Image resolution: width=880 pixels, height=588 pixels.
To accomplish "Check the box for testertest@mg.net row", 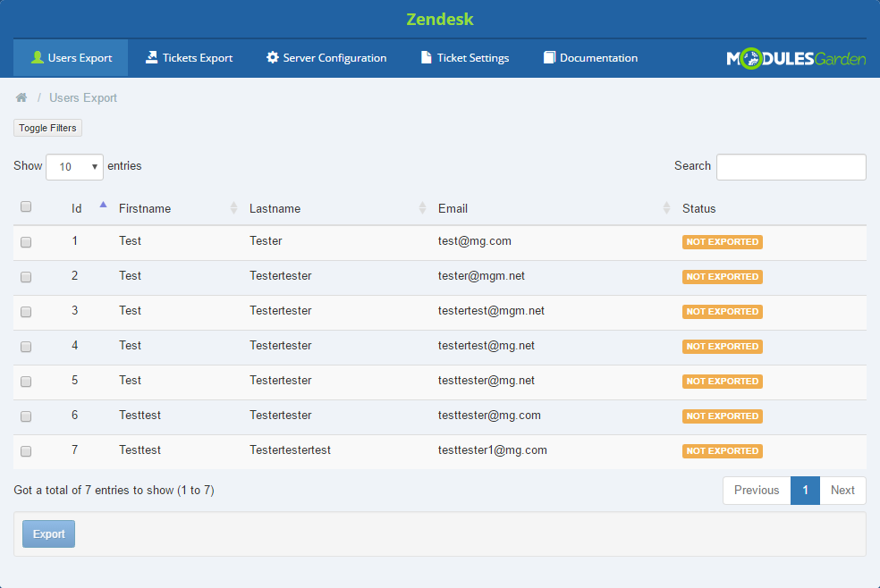I will tap(26, 347).
